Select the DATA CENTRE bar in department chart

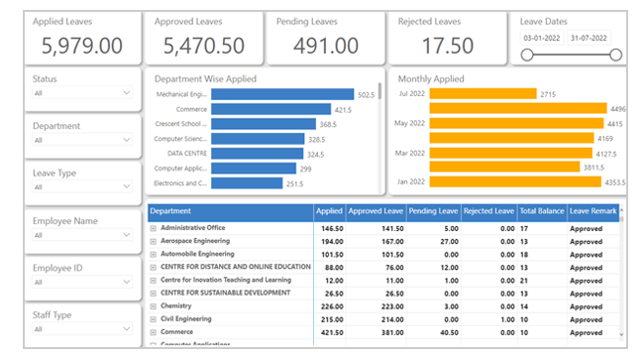pyautogui.click(x=258, y=154)
